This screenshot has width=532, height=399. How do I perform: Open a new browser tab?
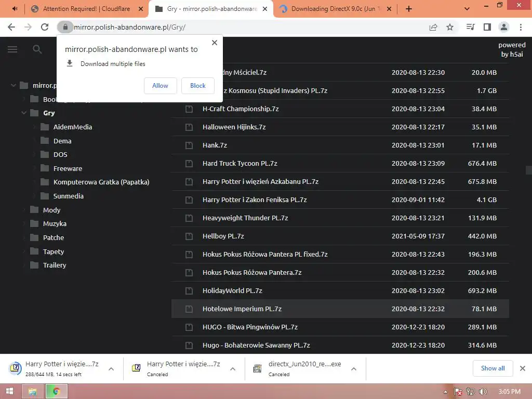point(409,9)
